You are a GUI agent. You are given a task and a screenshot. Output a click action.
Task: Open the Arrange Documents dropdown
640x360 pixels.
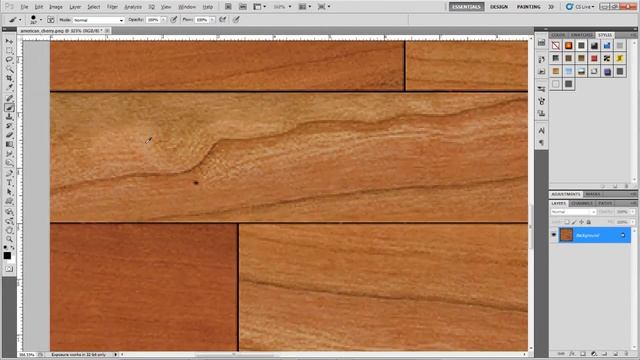click(304, 7)
